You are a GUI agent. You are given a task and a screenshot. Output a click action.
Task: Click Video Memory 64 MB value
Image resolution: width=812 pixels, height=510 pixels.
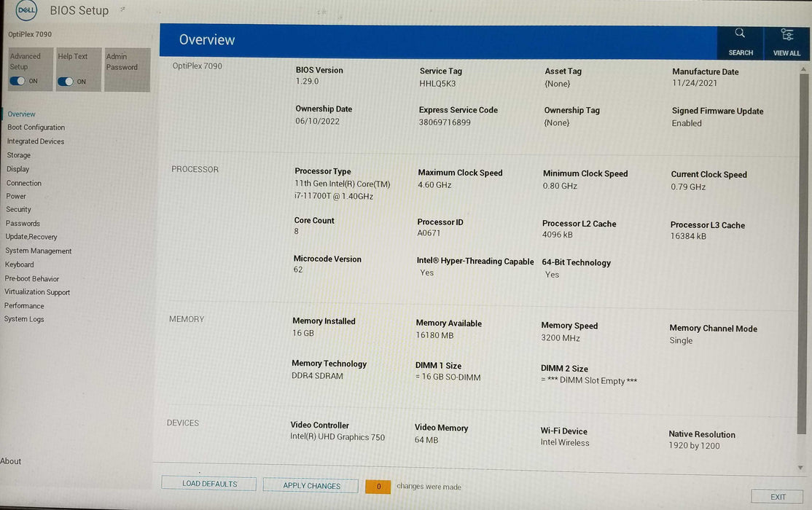pos(426,440)
